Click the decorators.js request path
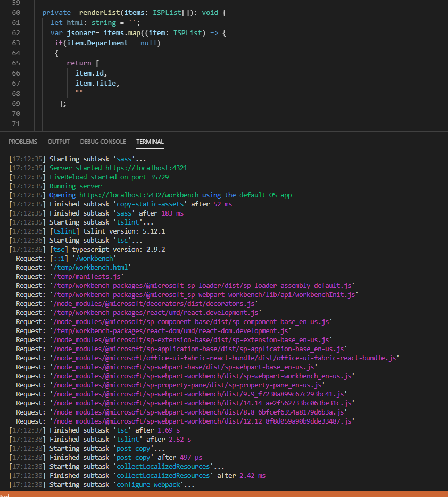This screenshot has height=497, width=448. (154, 304)
